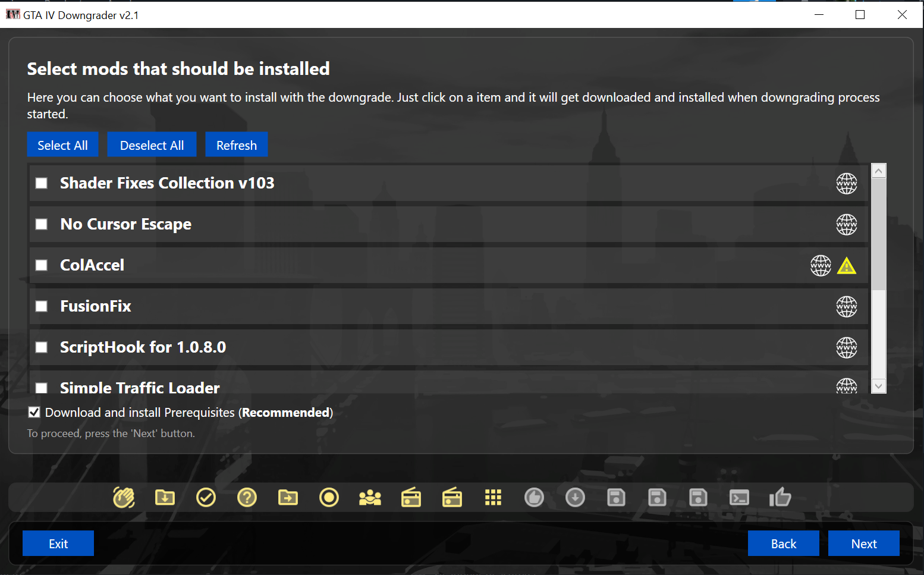Image resolution: width=924 pixels, height=575 pixels.
Task: Click the radio icon next to grid icon
Action: (x=452, y=497)
